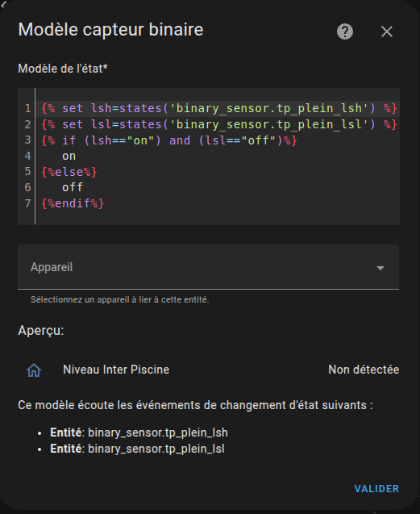Place cursor on template code line 1

(x=218, y=108)
